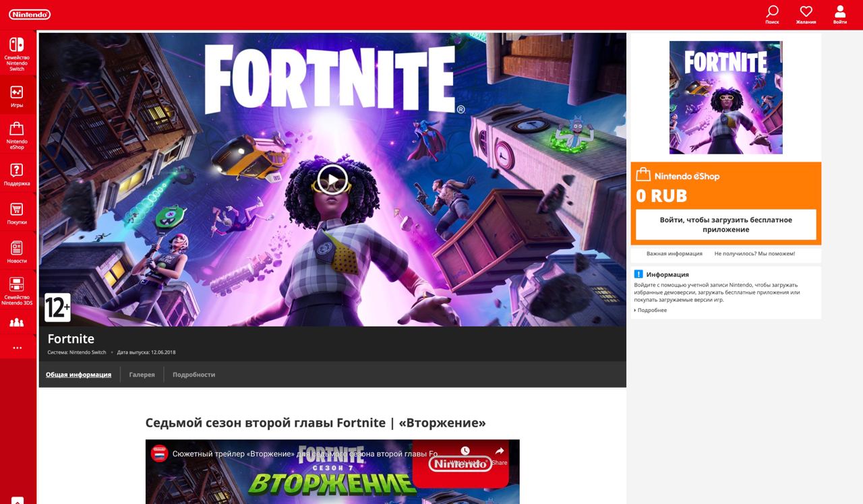Click the trailer channel avatar icon

pyautogui.click(x=159, y=453)
